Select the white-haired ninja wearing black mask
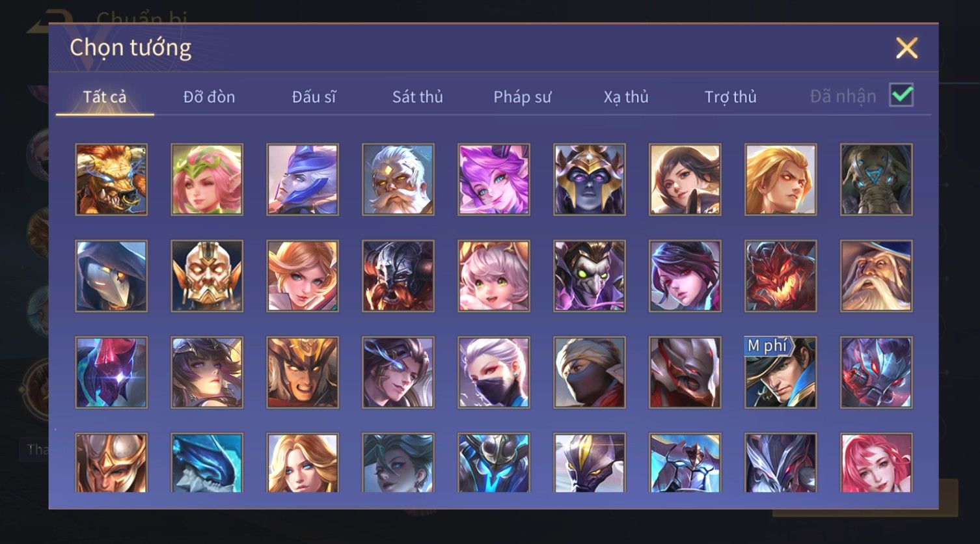 (494, 372)
